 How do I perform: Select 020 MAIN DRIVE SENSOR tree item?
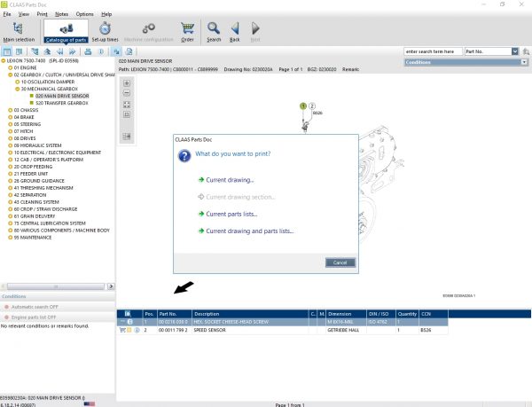click(62, 96)
